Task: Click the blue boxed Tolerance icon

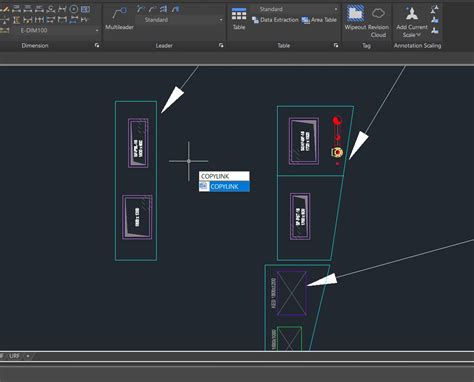Action: (x=85, y=9)
